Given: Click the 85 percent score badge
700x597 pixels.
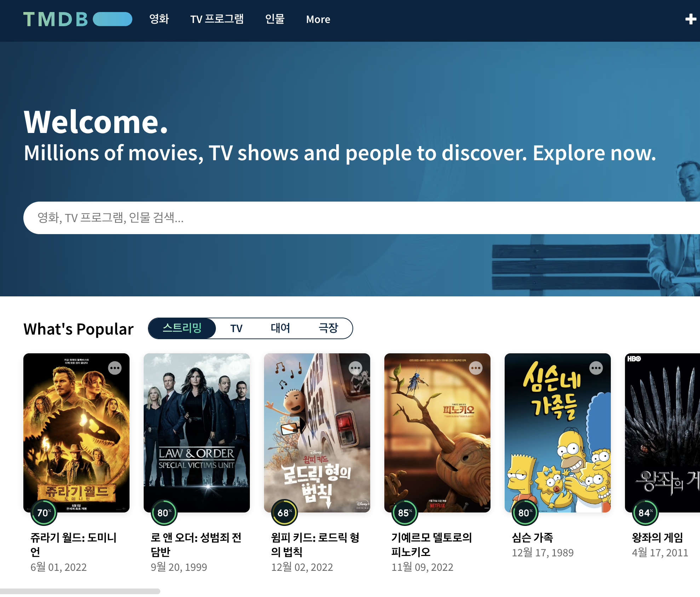Looking at the screenshot, I should [x=405, y=513].
